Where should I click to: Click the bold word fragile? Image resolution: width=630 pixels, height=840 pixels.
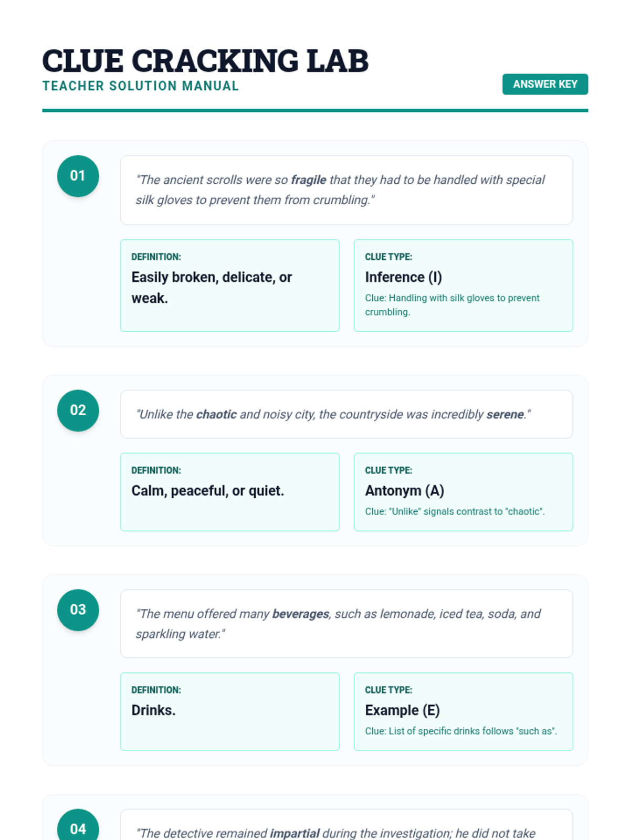click(309, 180)
